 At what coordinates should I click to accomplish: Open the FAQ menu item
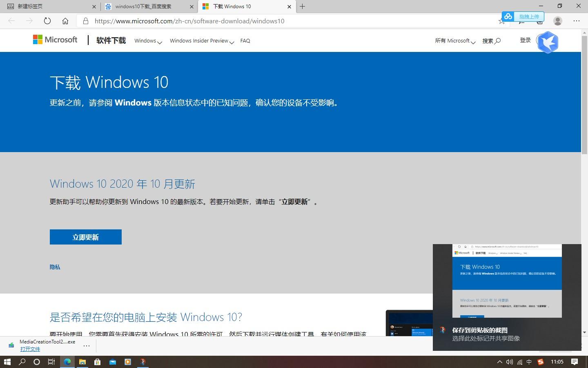coord(245,40)
